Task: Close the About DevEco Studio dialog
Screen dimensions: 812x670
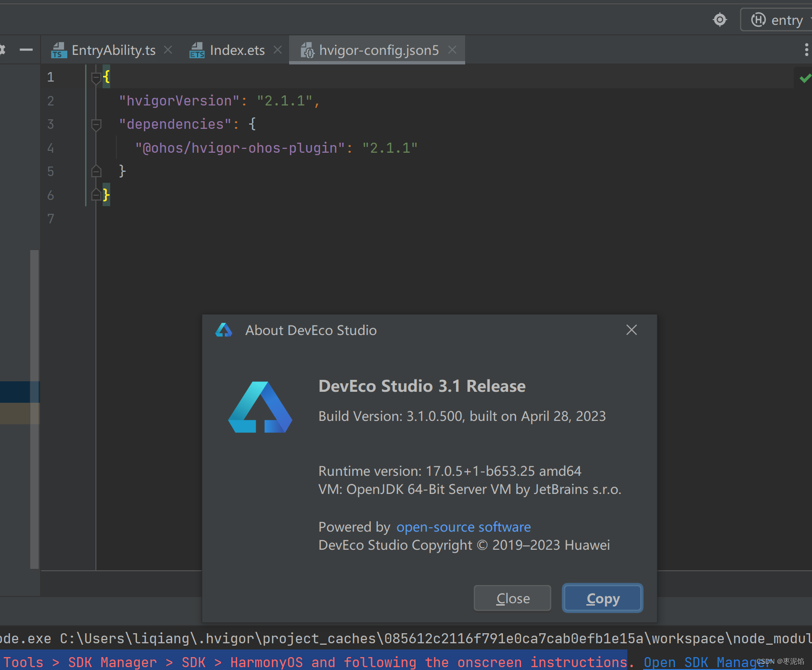Action: [631, 330]
